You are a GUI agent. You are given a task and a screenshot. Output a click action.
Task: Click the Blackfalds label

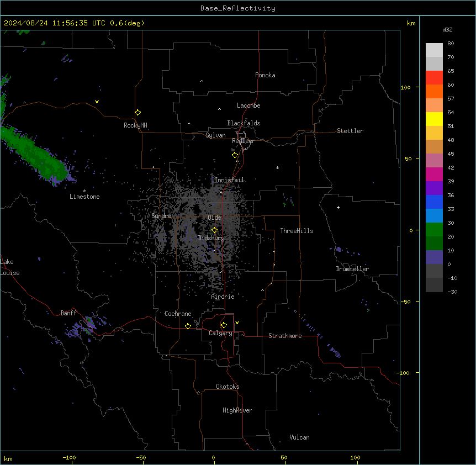pos(244,123)
